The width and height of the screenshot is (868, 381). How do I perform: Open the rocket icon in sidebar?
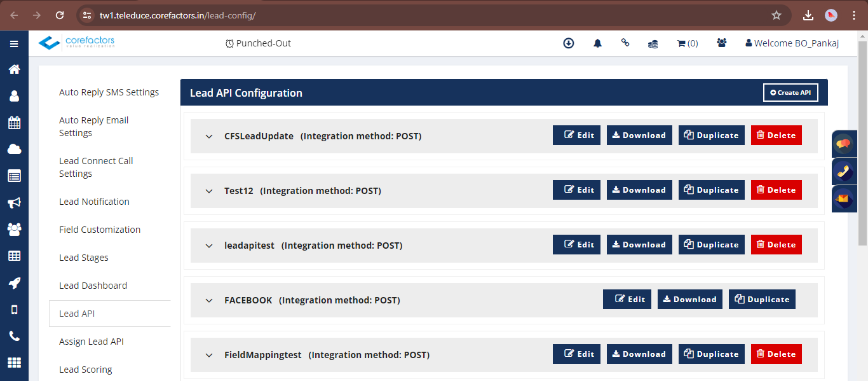tap(14, 283)
